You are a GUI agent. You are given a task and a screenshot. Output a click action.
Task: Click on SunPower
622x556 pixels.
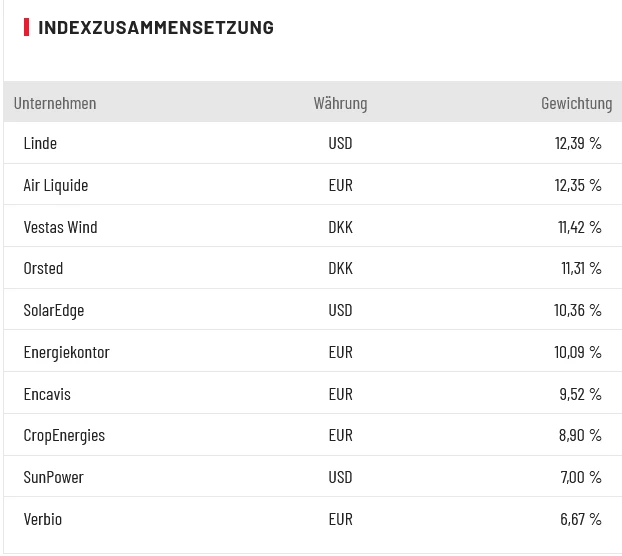pos(53,477)
